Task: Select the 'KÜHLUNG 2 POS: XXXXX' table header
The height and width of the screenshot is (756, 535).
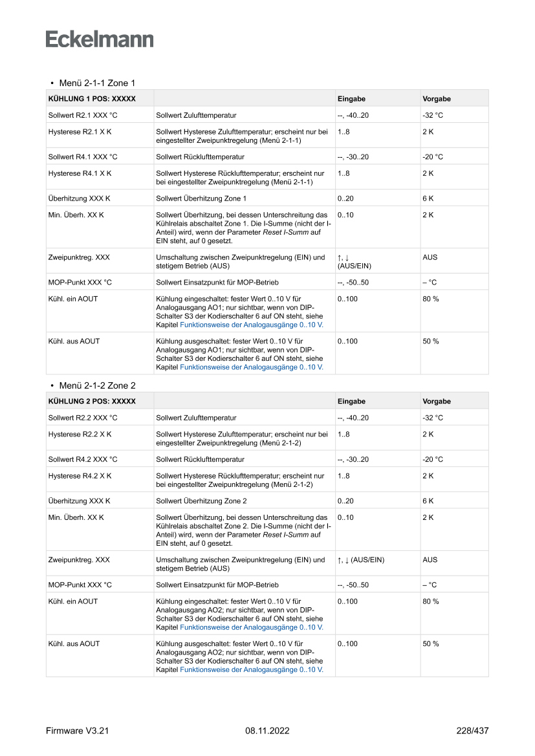Action: (92, 402)
